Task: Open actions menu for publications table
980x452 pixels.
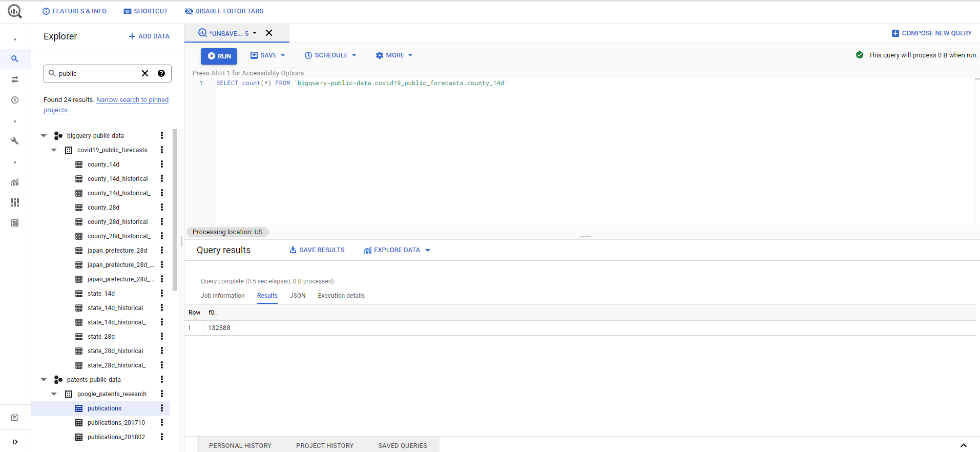Action: (162, 408)
